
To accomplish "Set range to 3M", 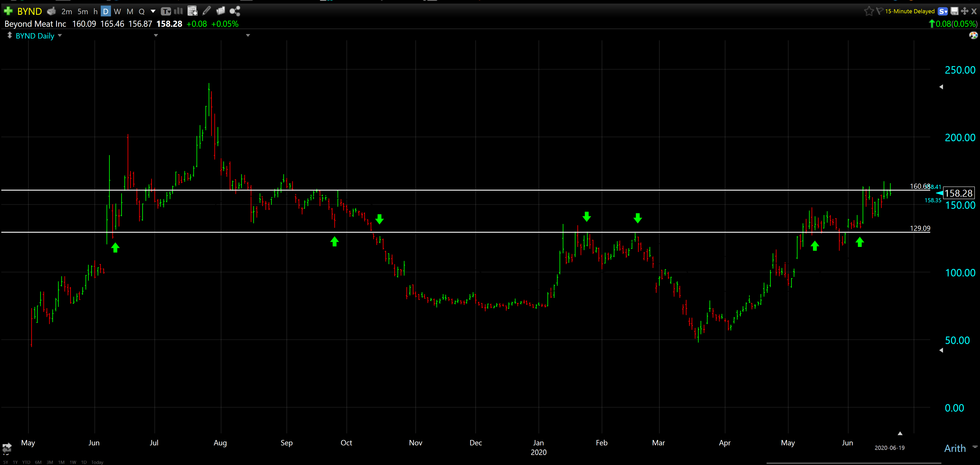I will pos(50,462).
